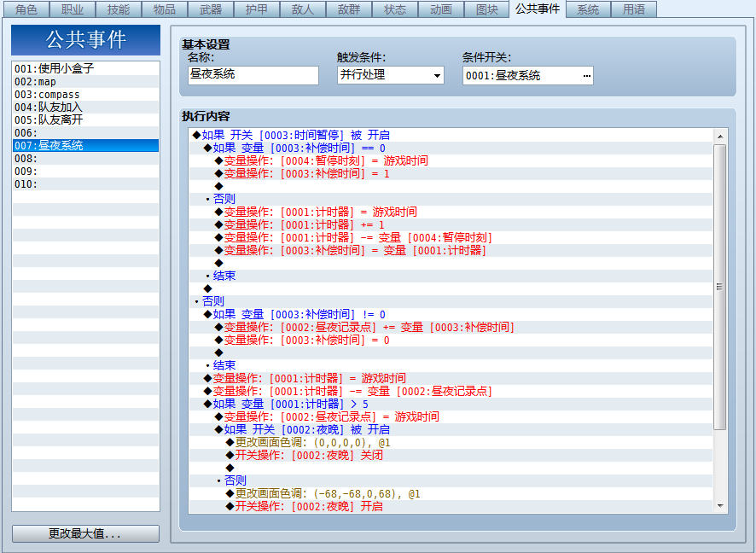Switch to the 护甲 tab
Image resolution: width=756 pixels, height=553 pixels.
257,9
